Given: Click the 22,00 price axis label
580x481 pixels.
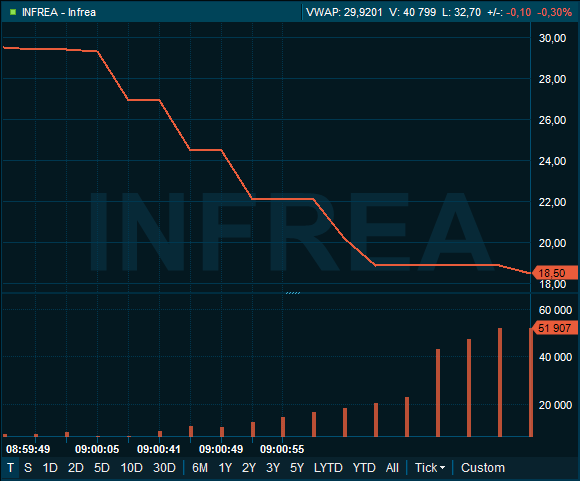Looking at the screenshot, I should [552, 202].
